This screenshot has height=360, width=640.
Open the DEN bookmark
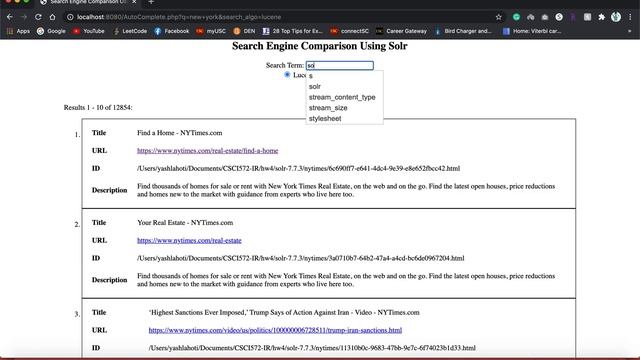coord(244,31)
